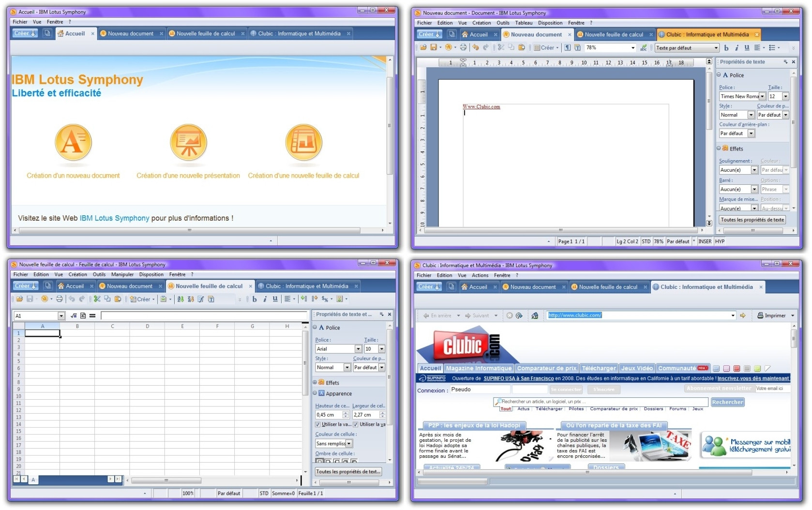Screen dimensions: 812x510
Task: Open the cell reference A1 dropdown
Action: (61, 315)
